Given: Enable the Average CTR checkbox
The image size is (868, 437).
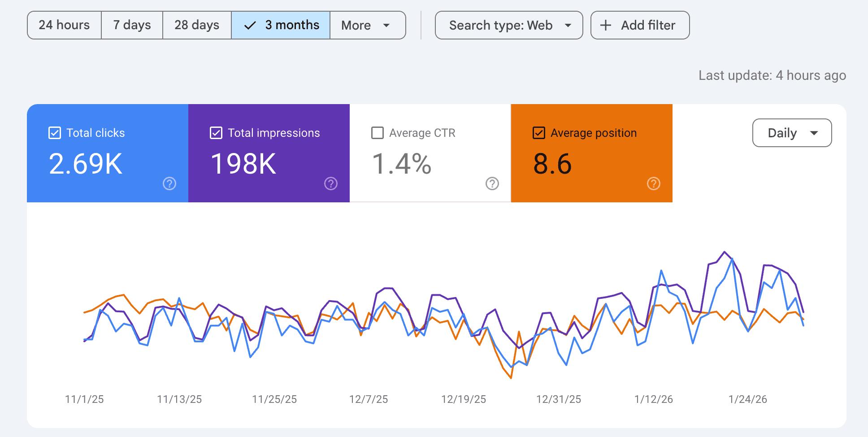Looking at the screenshot, I should coord(378,133).
